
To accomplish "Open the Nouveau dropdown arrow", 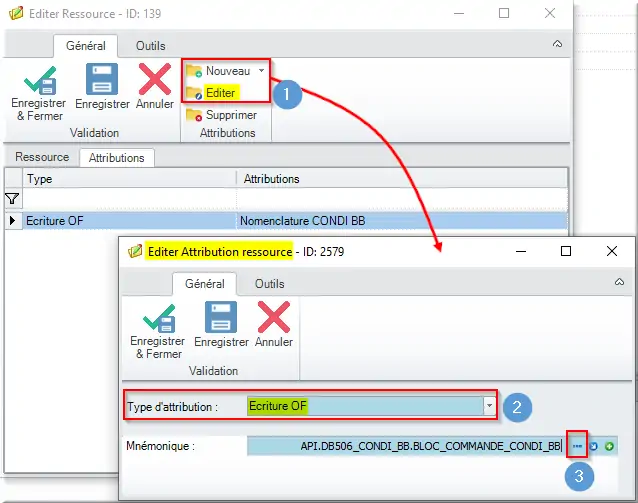I will pos(262,71).
